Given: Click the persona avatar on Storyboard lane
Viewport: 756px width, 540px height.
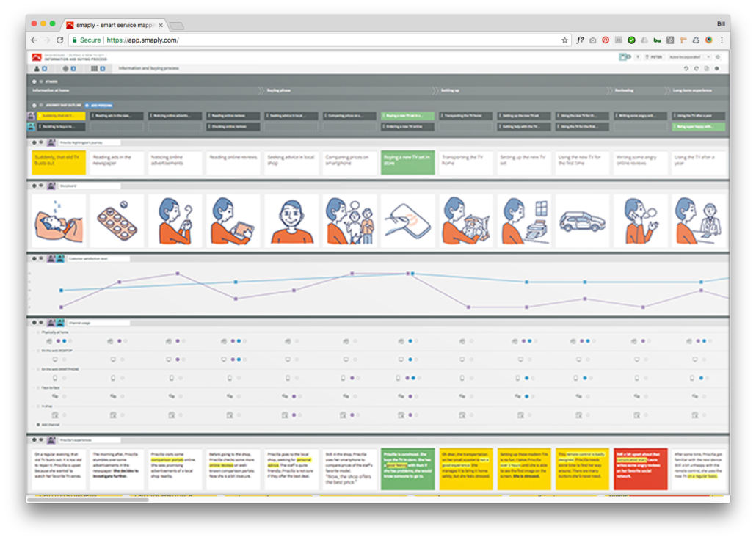Looking at the screenshot, I should click(x=51, y=186).
